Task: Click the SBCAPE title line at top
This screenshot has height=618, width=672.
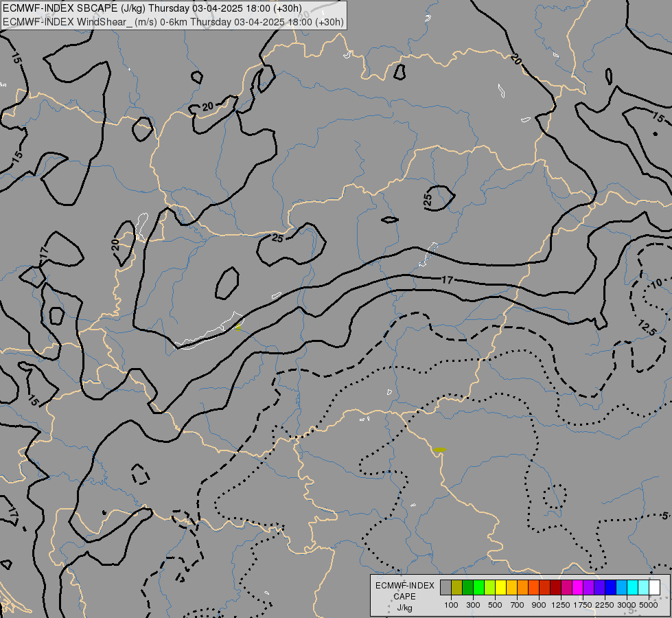Action: point(152,8)
